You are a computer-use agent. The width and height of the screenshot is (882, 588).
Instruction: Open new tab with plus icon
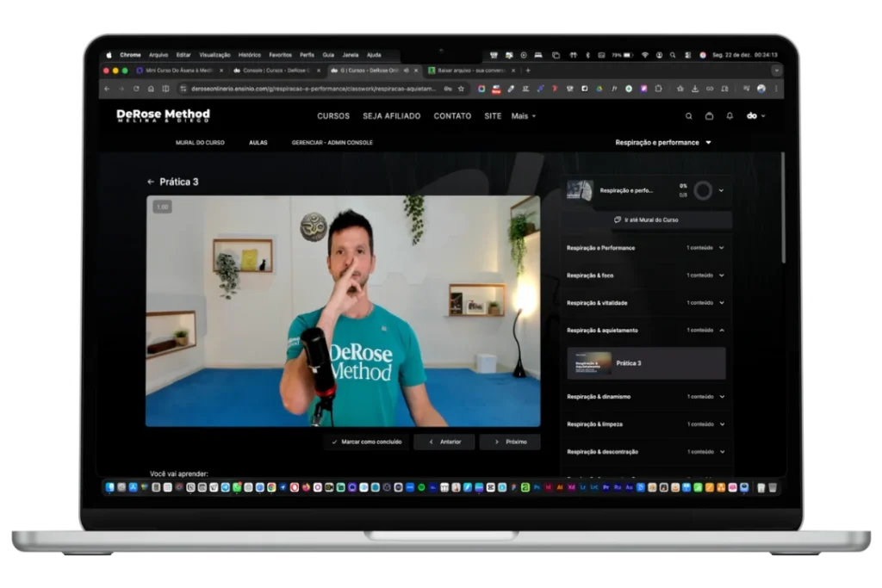tap(528, 71)
